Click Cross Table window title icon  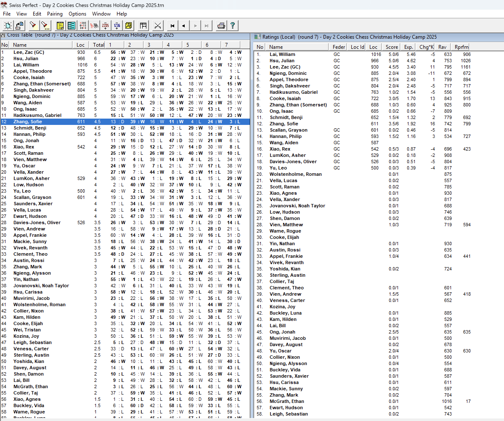(3, 35)
